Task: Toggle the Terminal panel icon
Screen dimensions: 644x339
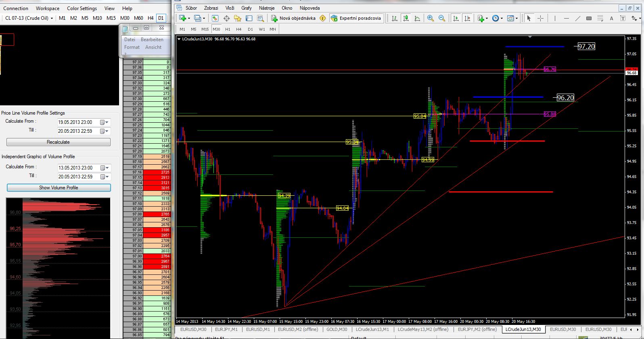Action: (249, 18)
